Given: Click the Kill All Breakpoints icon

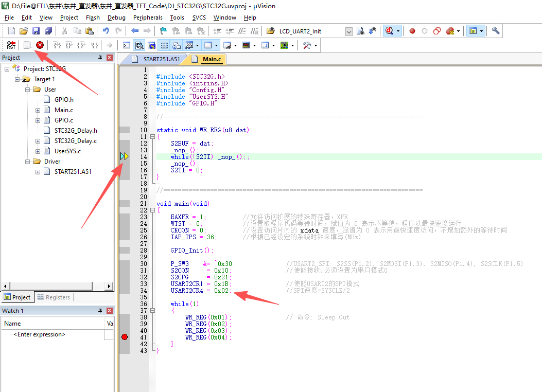Looking at the screenshot, I should [x=449, y=30].
